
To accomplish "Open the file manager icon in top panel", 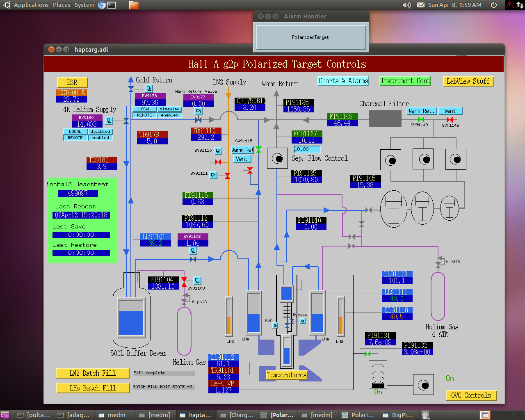I will pyautogui.click(x=134, y=5).
